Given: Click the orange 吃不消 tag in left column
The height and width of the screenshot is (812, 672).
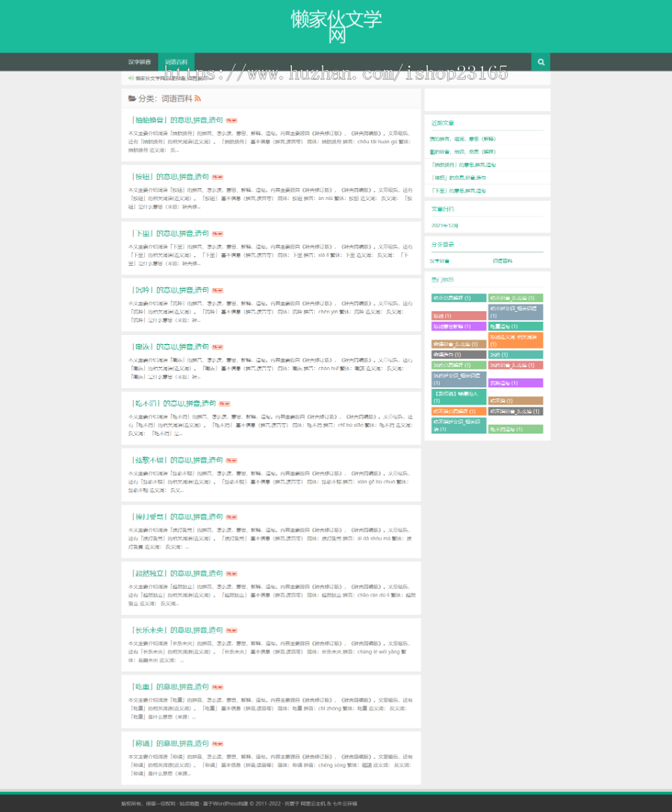Looking at the screenshot, I should (458, 411).
